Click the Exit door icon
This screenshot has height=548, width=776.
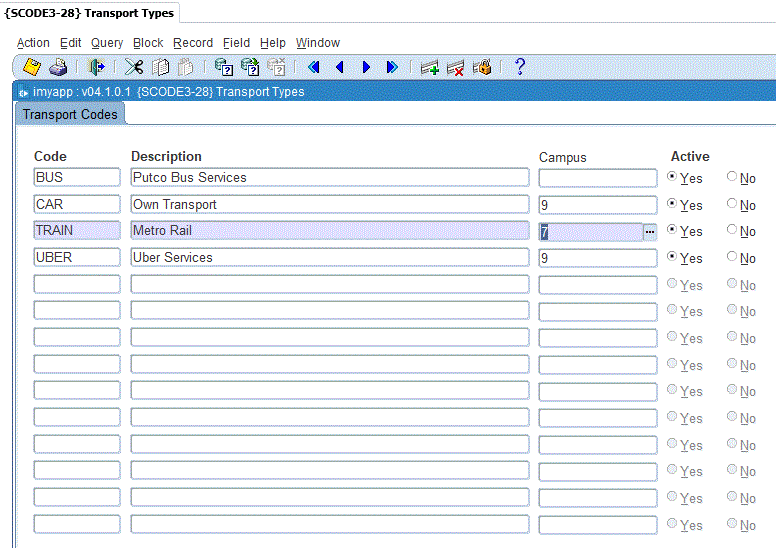96,68
